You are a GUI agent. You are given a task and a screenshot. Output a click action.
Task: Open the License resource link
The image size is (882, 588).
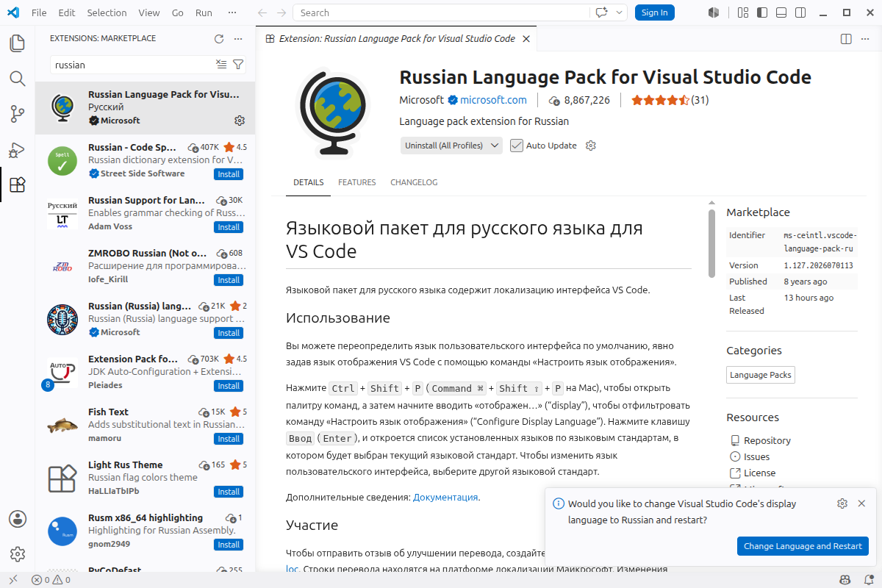(x=759, y=473)
